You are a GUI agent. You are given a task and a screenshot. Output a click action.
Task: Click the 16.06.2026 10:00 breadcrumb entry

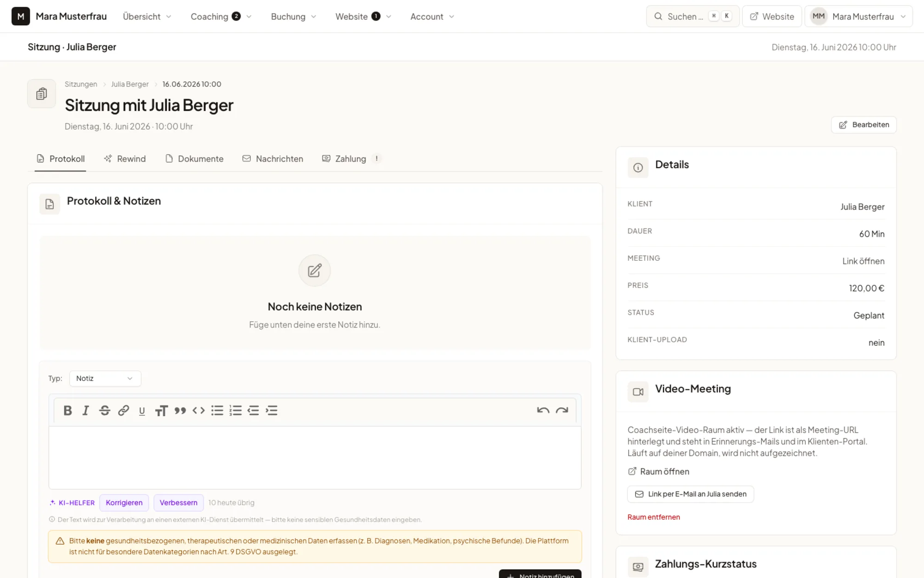(x=192, y=84)
